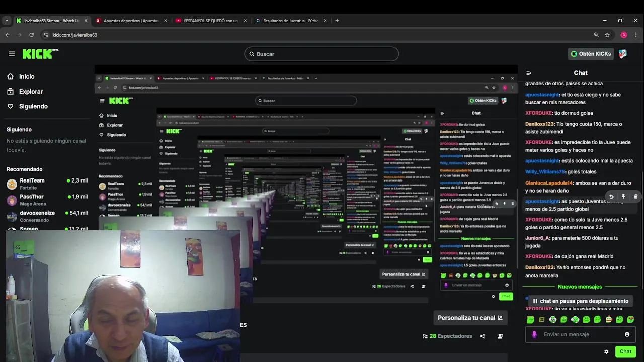Click username GianlucaLapadula14 in chat
The image size is (644, 362).
tap(549, 183)
